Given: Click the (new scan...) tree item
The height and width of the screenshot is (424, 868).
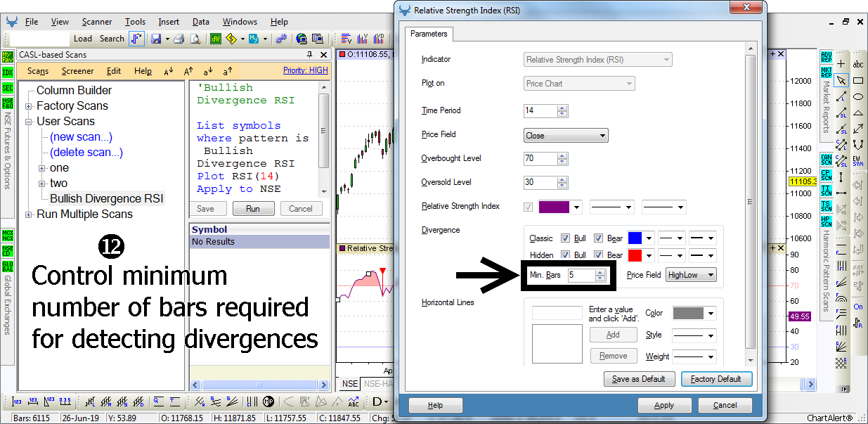Looking at the screenshot, I should (x=81, y=137).
